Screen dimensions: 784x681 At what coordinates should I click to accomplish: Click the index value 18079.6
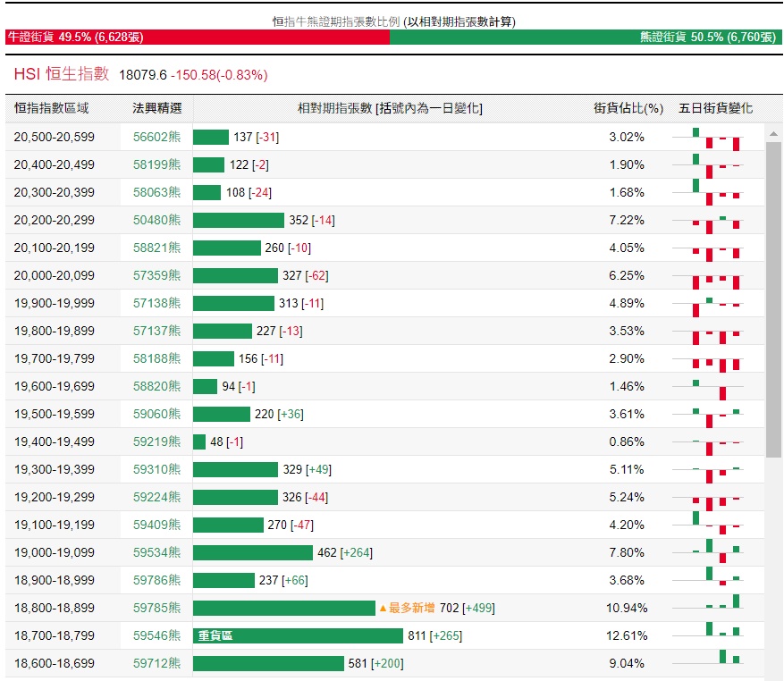143,75
